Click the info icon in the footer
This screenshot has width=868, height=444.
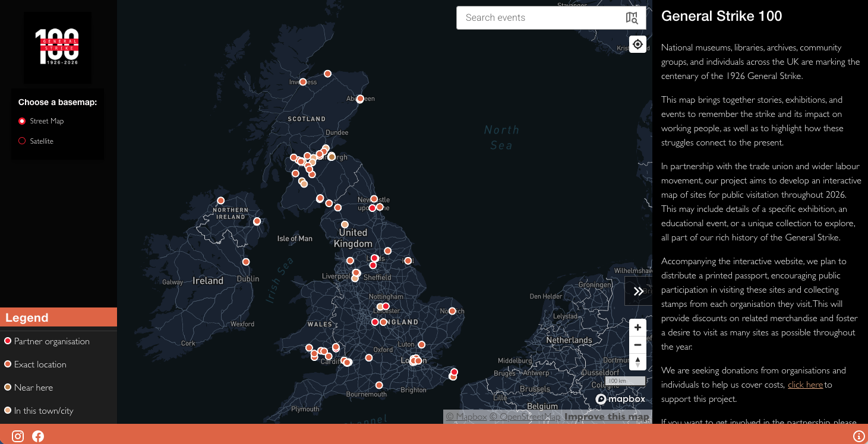tap(858, 436)
